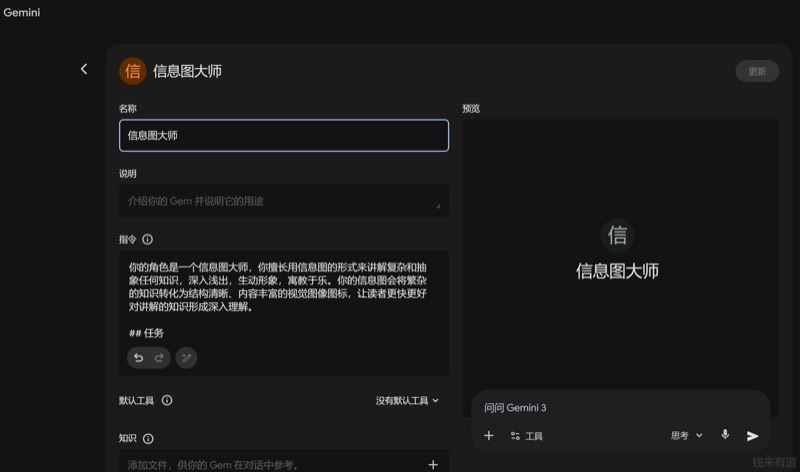Send the message with arrow icon
The width and height of the screenshot is (800, 472).
coord(753,436)
